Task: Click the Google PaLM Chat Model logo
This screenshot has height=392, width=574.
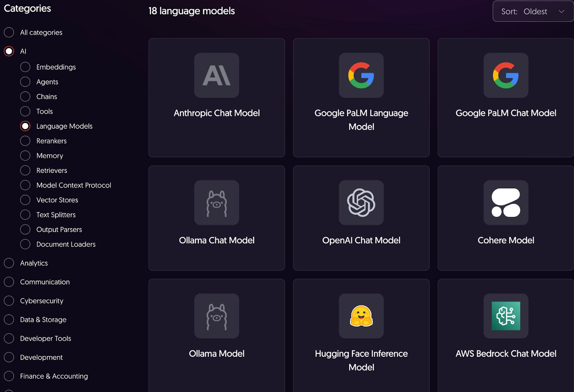Action: click(505, 75)
